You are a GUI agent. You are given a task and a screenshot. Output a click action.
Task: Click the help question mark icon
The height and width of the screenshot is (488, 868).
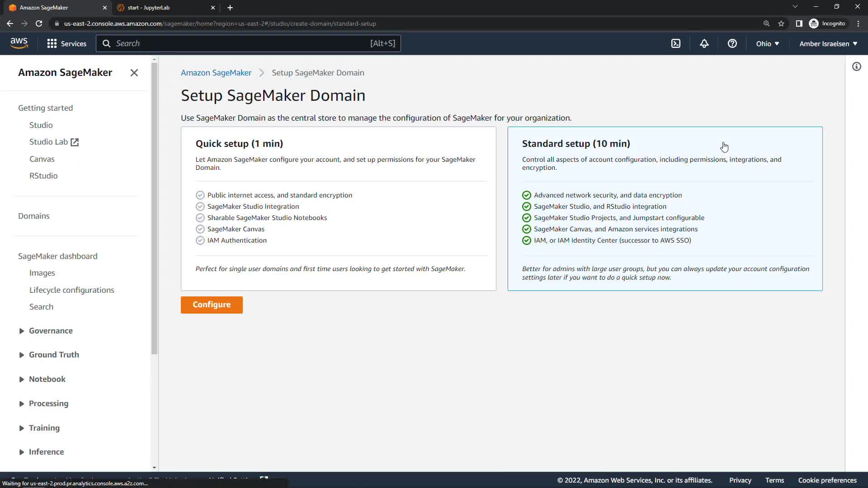coord(732,43)
